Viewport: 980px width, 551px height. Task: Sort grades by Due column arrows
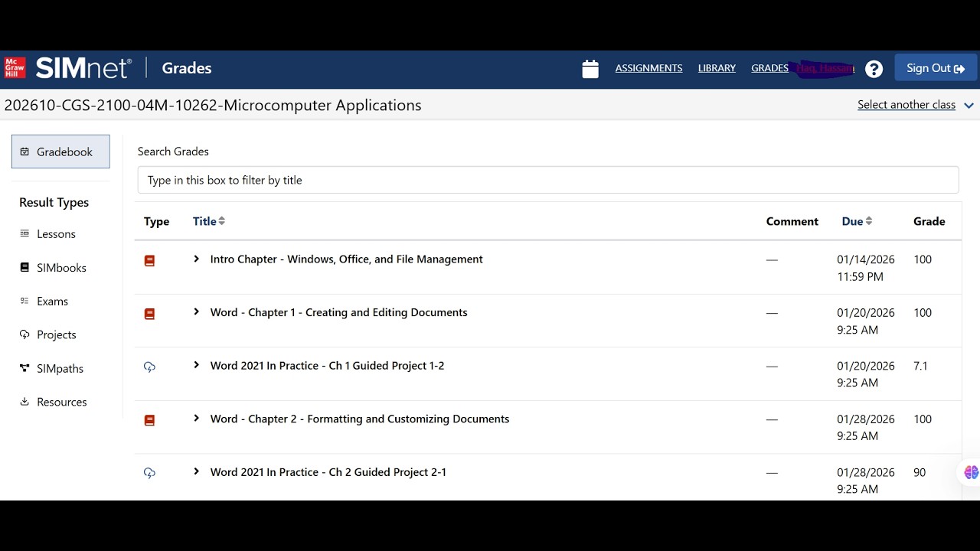869,221
